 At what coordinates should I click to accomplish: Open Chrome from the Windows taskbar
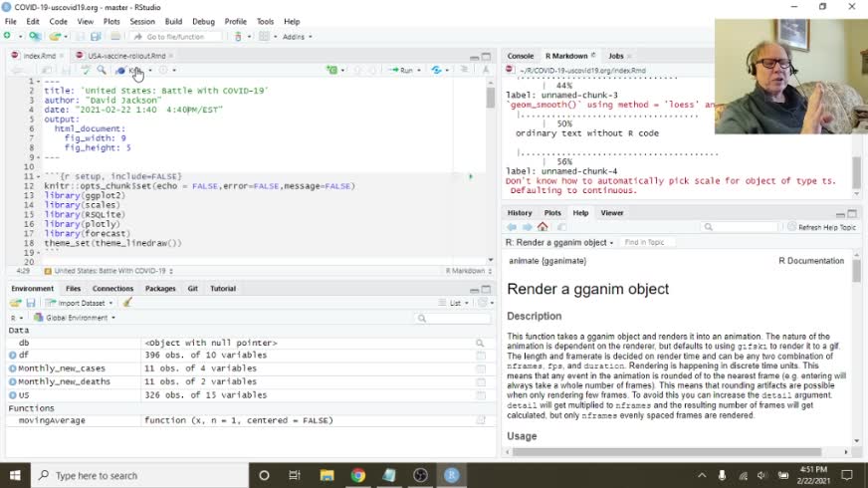click(x=358, y=475)
